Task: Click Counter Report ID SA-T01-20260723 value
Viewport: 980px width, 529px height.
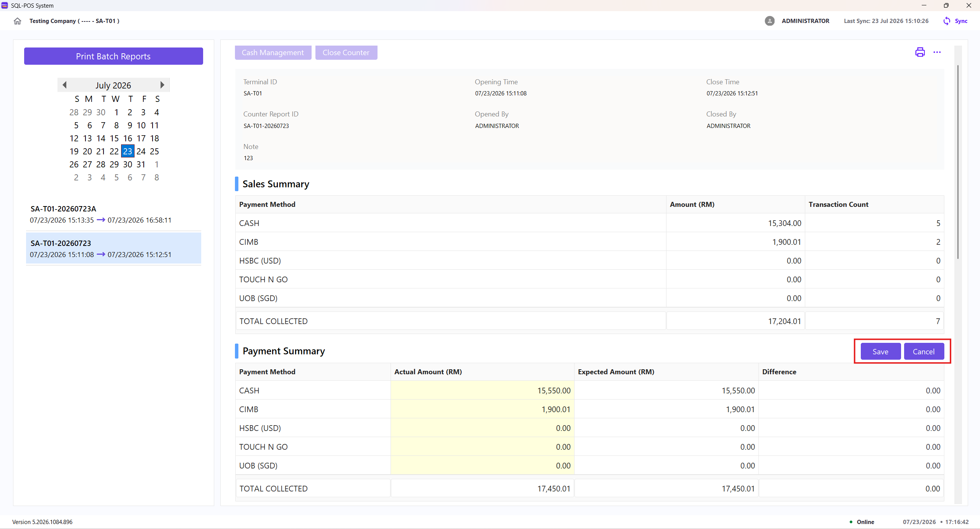Action: pyautogui.click(x=266, y=126)
